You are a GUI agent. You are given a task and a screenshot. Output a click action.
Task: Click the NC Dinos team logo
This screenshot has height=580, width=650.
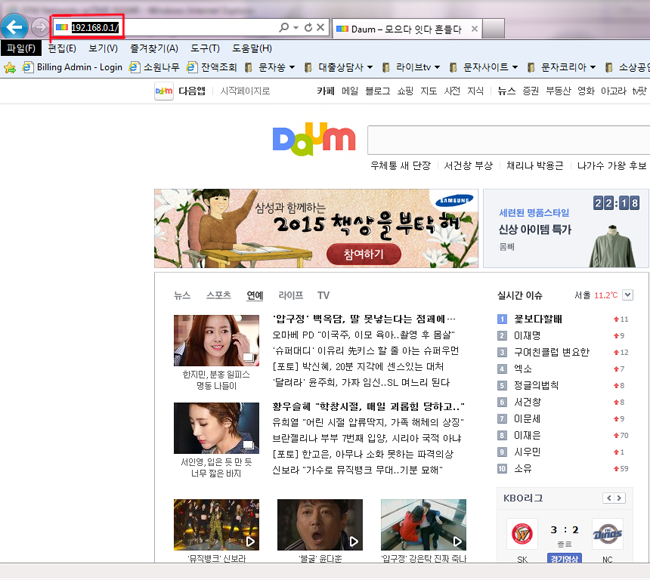(607, 534)
